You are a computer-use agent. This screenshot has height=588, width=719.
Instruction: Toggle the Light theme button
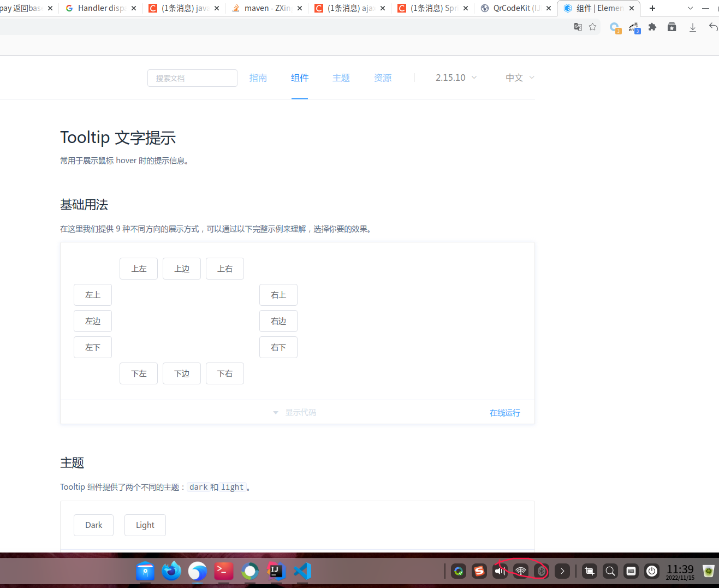tap(145, 525)
